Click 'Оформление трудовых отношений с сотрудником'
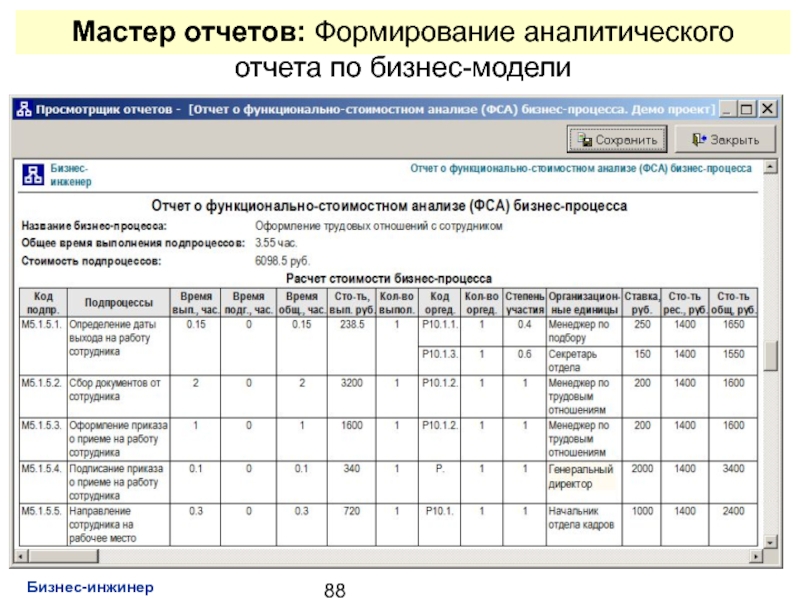This screenshot has width=800, height=600. pos(379,226)
